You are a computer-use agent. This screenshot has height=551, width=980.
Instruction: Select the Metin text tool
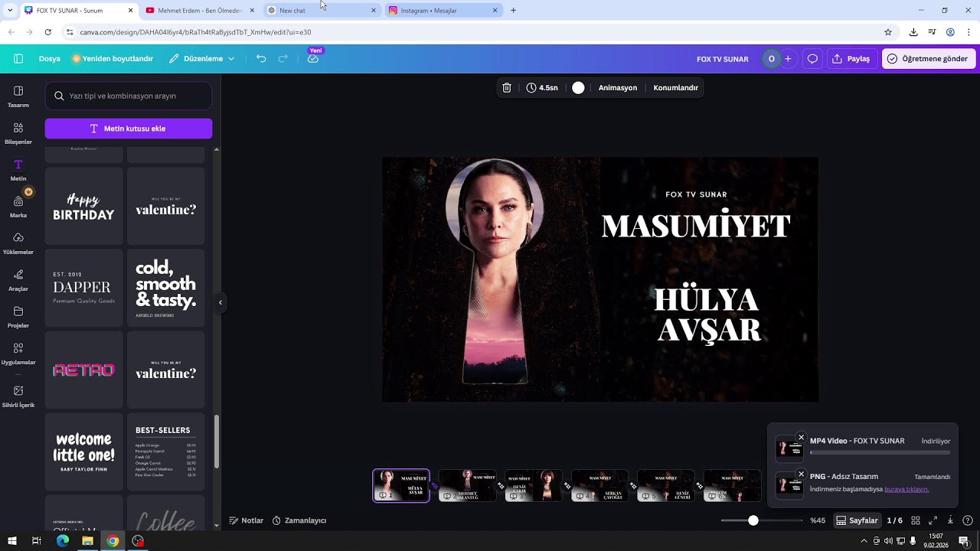[18, 170]
